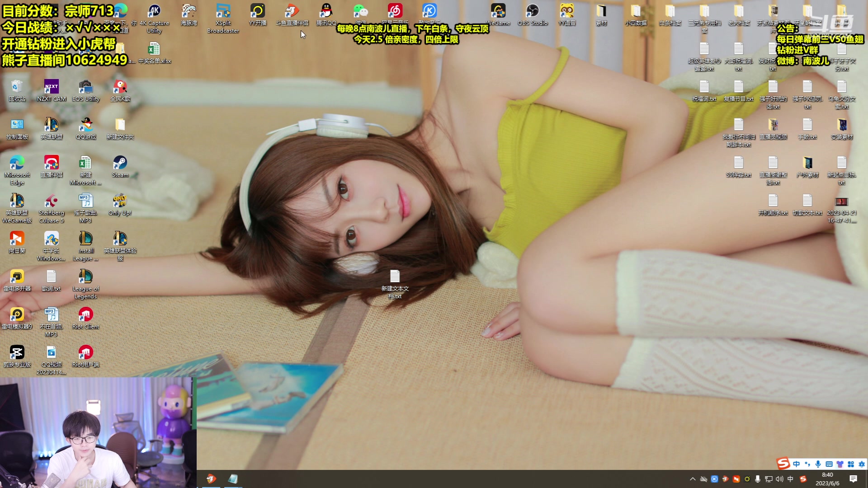Open the 复播节目.txt file

[x=739, y=90]
